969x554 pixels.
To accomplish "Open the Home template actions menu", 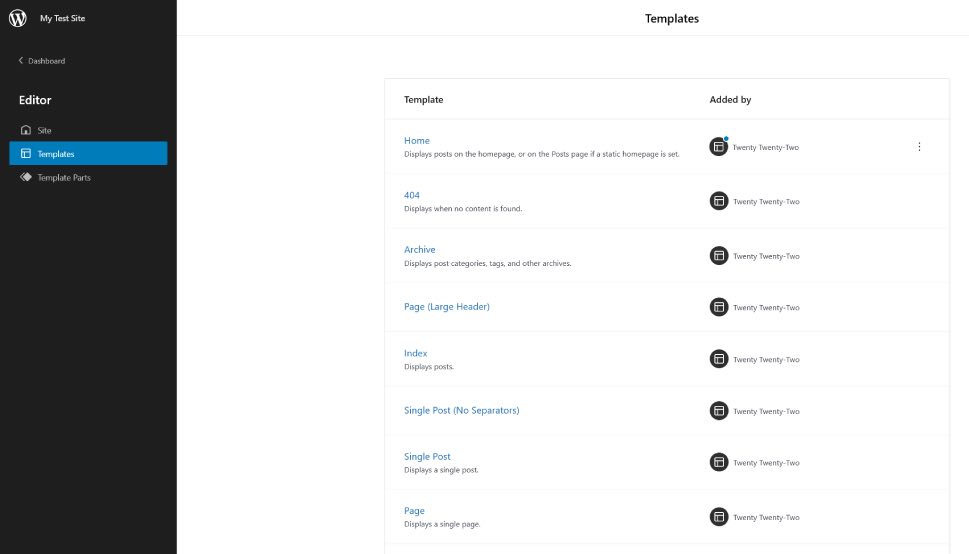I will (919, 147).
